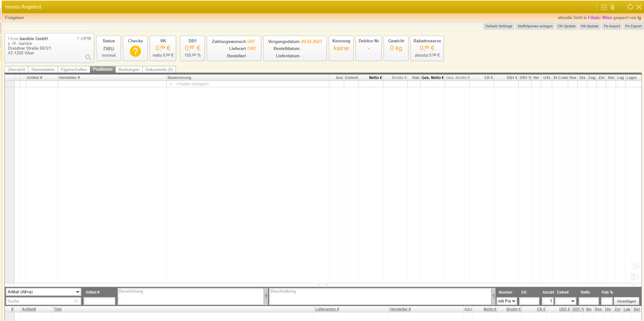644x321 pixels.
Task: Click the X close icon of neues Angebot
Action: click(x=639, y=7)
